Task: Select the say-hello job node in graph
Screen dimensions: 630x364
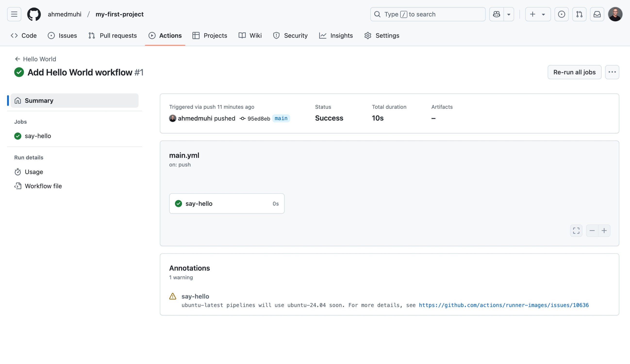Action: (227, 203)
